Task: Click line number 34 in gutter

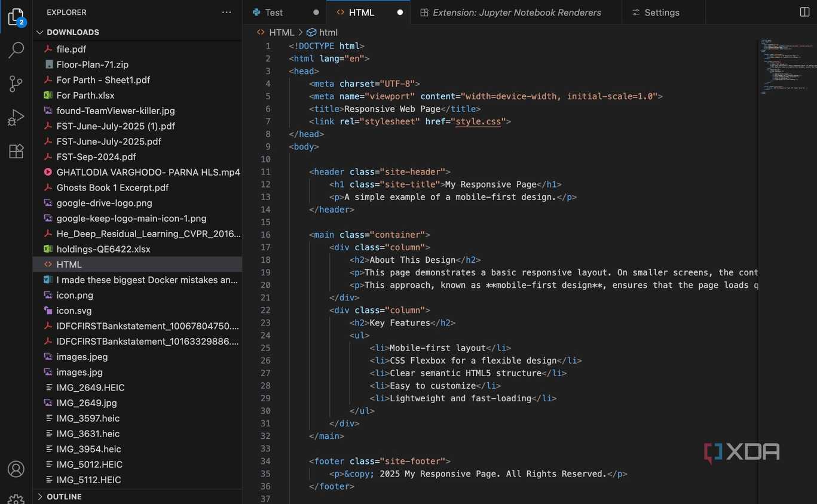Action: [265, 461]
